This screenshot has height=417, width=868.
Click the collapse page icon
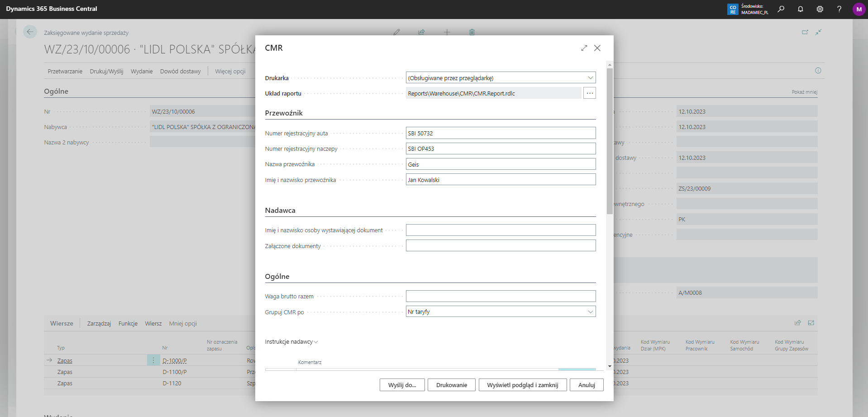click(819, 32)
